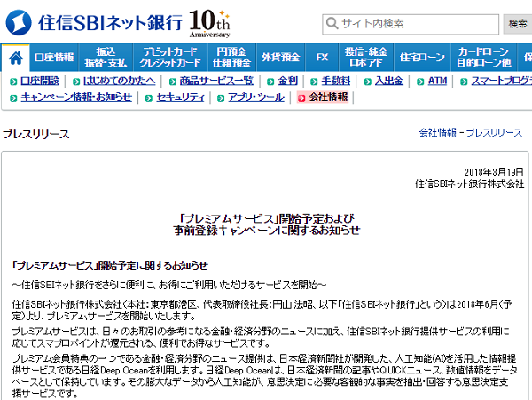This screenshot has height=400, width=532.
Task: Open the 口座情報 menu tab
Action: [54, 58]
